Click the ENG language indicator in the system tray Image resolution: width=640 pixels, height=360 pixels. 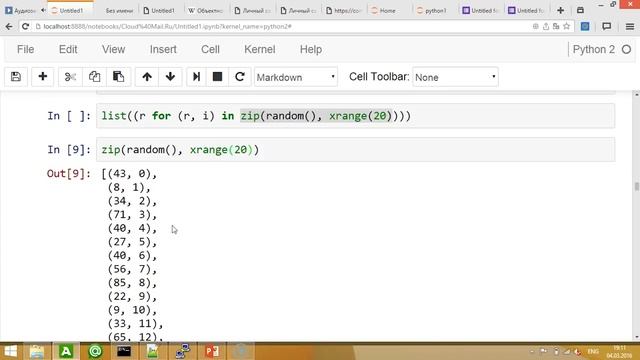tap(593, 351)
